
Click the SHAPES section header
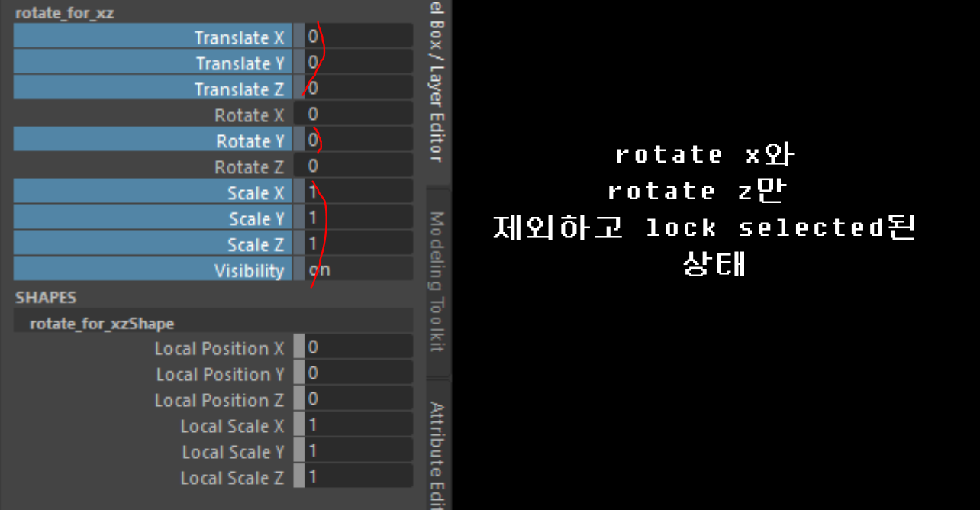click(46, 297)
